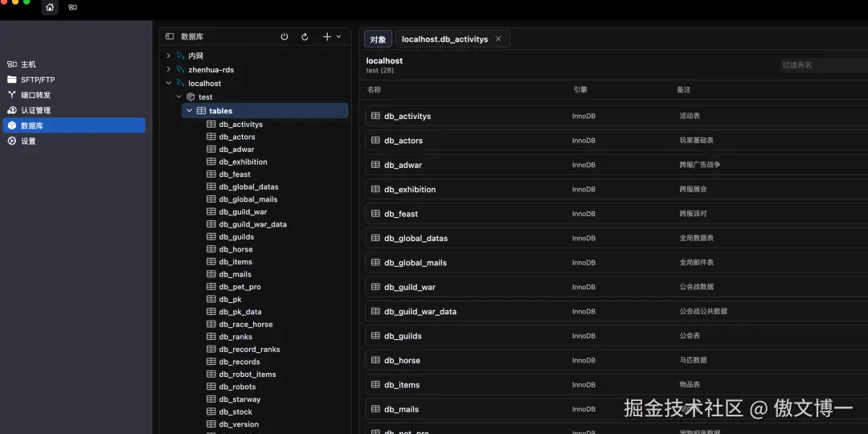This screenshot has height=434, width=868.
Task: Select db_global_mails in the tree
Action: click(248, 199)
